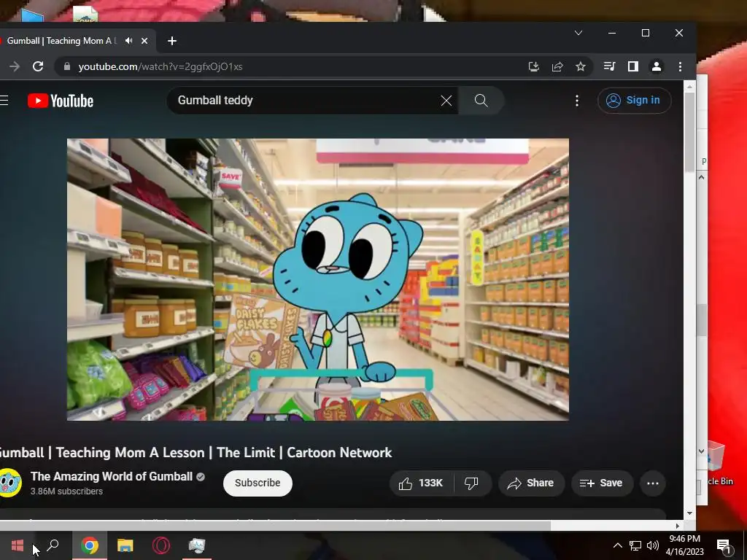Open the Windows Start menu
This screenshot has height=560, width=747.
18,545
